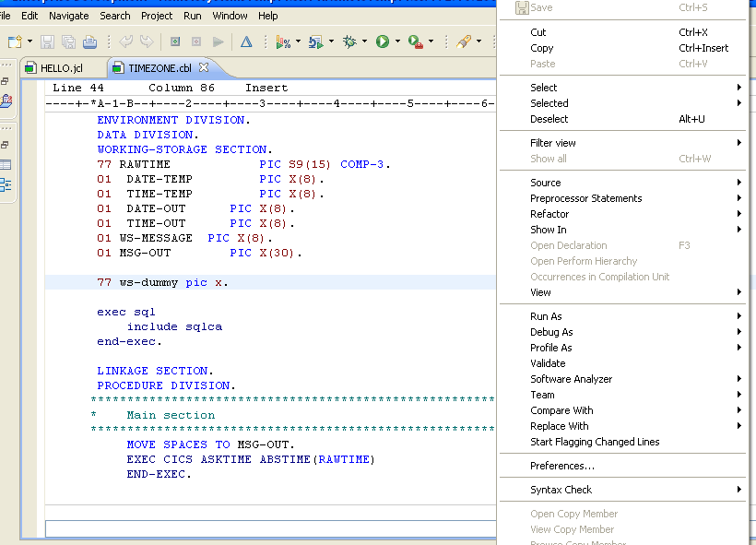The image size is (756, 545).
Task: Open the Syntax Check submenu
Action: coord(623,490)
